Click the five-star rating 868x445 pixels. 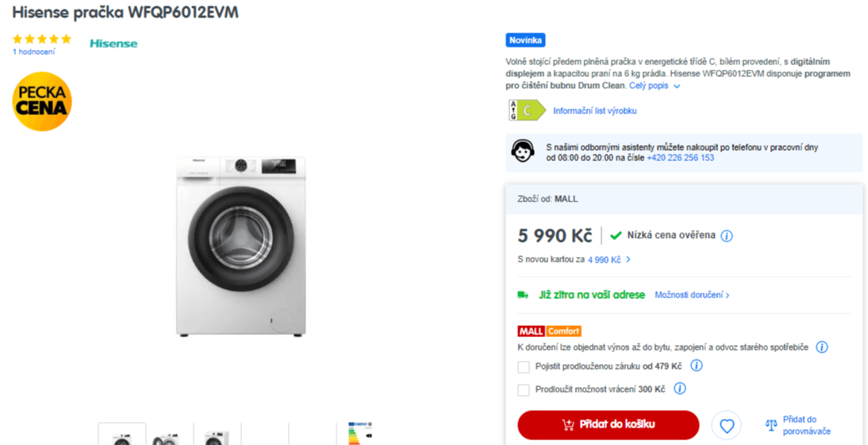tap(42, 39)
